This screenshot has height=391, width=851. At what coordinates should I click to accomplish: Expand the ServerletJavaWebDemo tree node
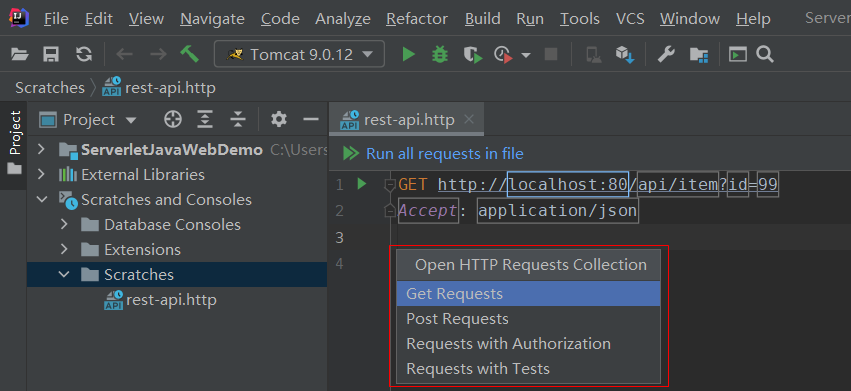click(x=41, y=150)
